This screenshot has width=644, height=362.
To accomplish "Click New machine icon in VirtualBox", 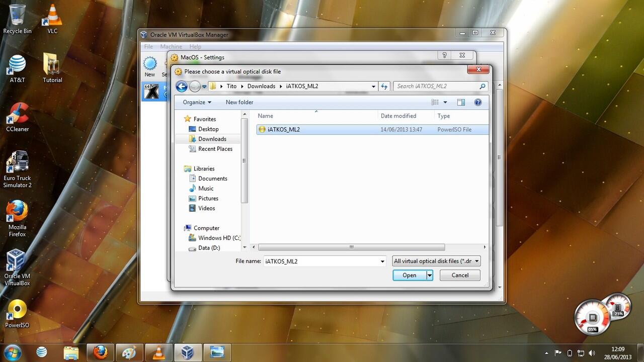I will click(150, 67).
